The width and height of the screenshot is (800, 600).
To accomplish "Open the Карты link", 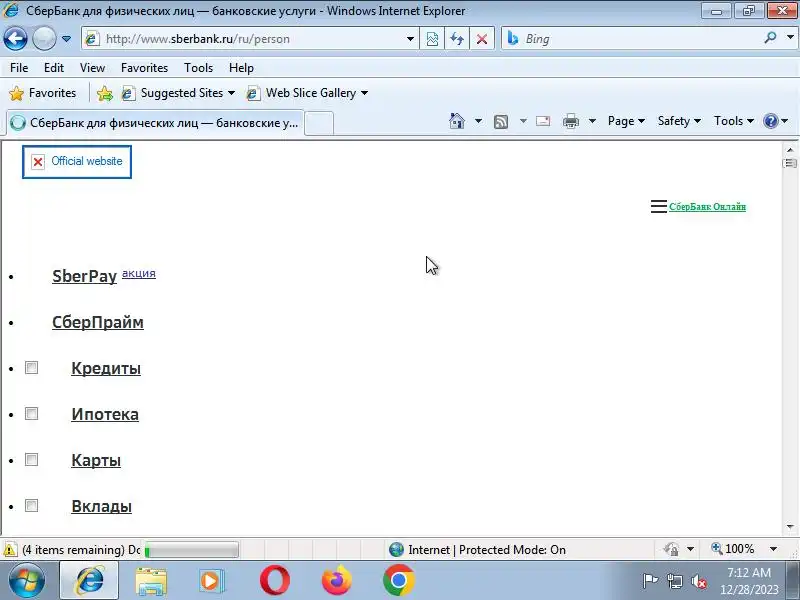I will 96,460.
